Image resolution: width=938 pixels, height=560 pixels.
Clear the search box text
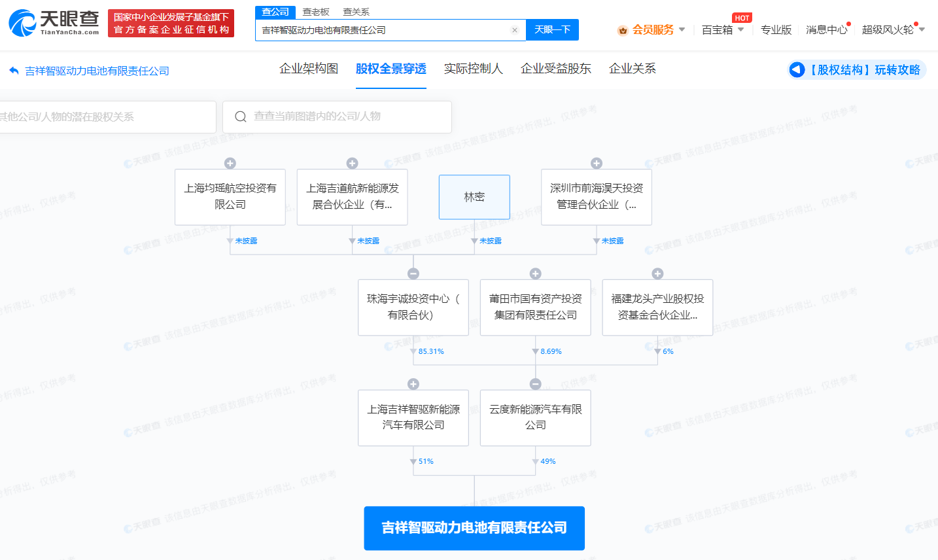(515, 30)
